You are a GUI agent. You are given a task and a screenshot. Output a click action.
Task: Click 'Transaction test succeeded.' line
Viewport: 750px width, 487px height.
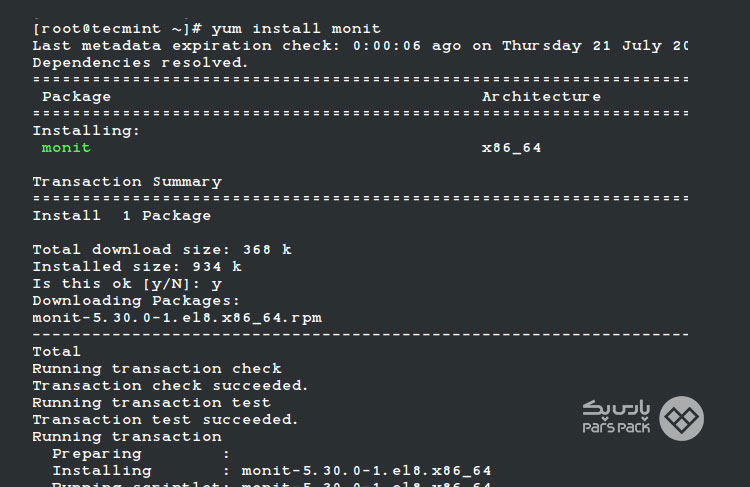(x=165, y=420)
